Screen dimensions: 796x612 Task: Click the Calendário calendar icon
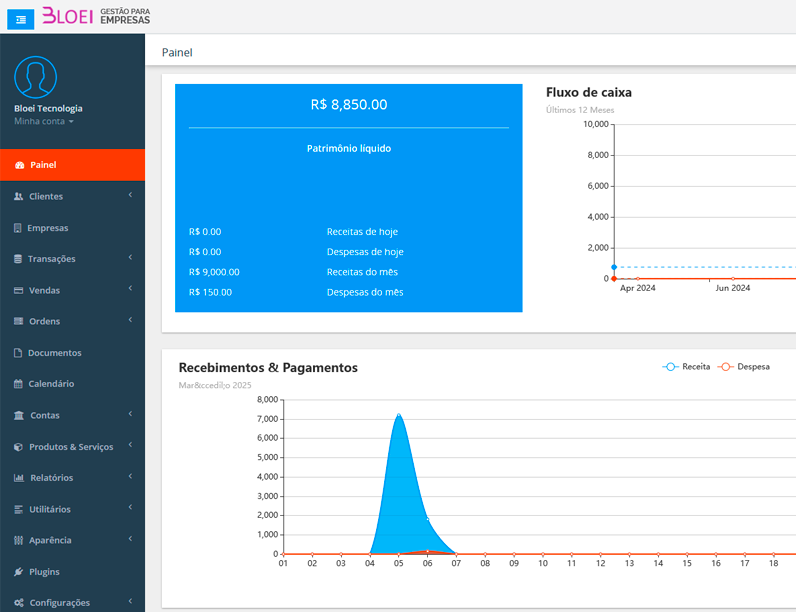click(18, 384)
